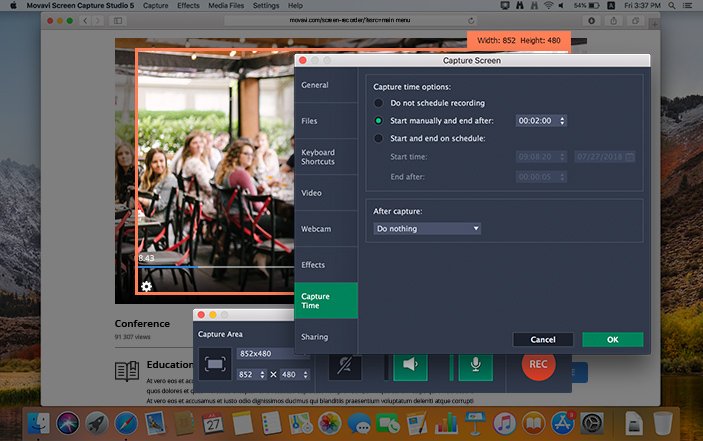
Task: Open iBooks in the dock
Action: (x=534, y=423)
